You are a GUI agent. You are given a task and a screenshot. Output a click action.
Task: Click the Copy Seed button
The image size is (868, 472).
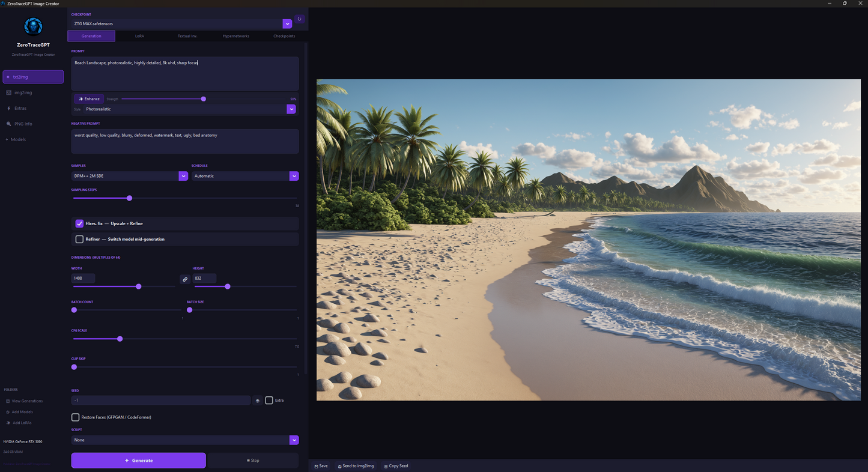[x=396, y=466]
